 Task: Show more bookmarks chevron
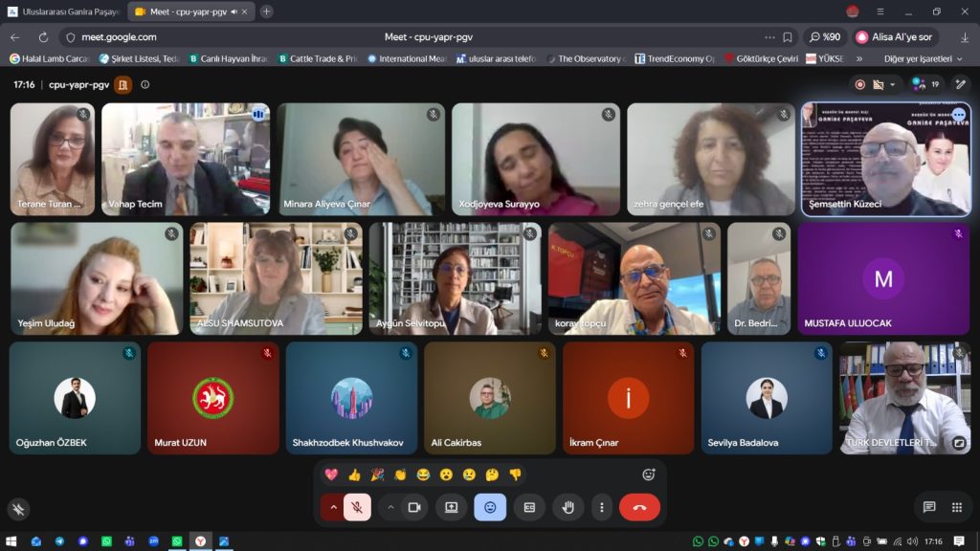point(859,58)
